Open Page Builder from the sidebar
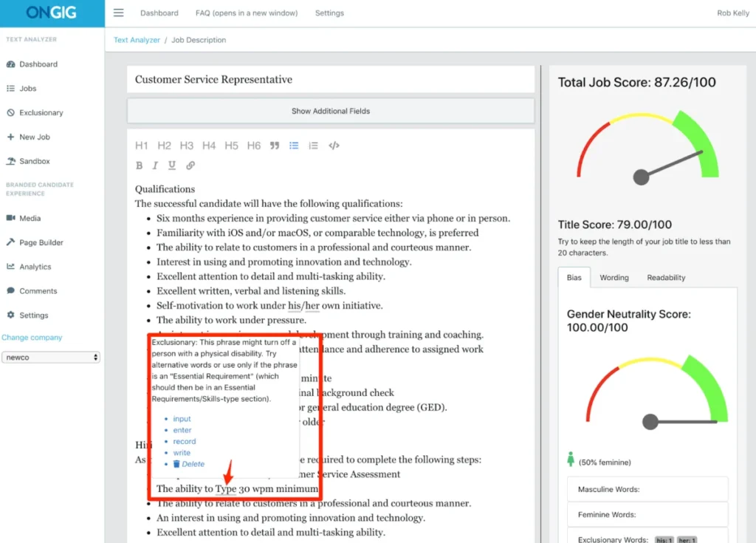 41,242
